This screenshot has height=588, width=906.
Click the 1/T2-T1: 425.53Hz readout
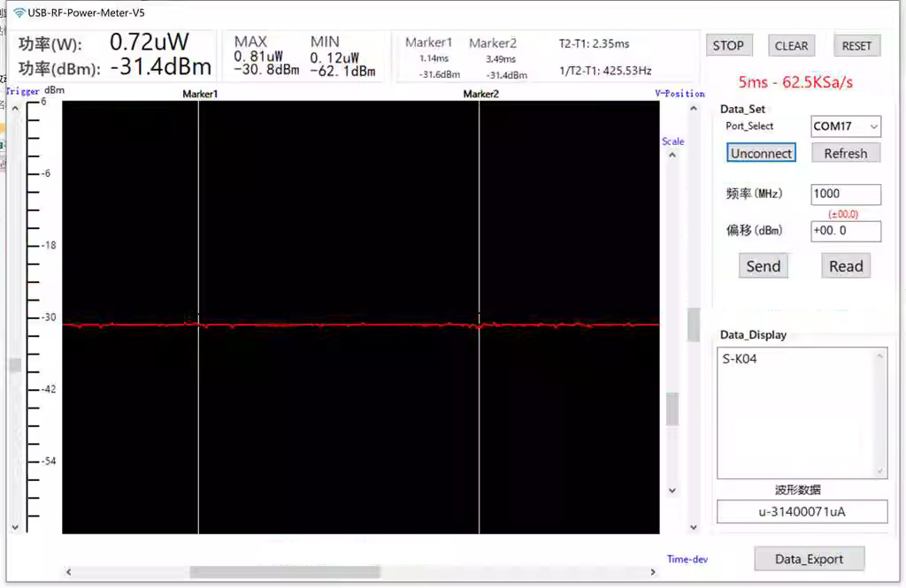[605, 71]
